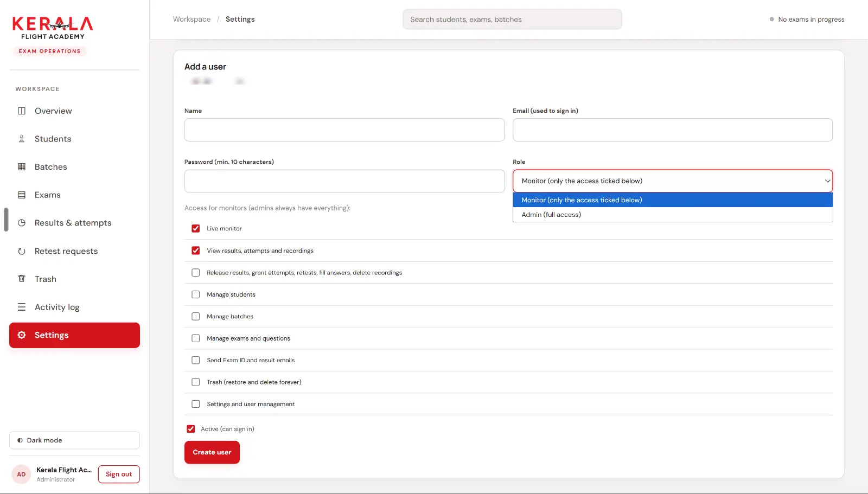The image size is (868, 494).
Task: Tick the Manage students checkbox
Action: point(196,294)
